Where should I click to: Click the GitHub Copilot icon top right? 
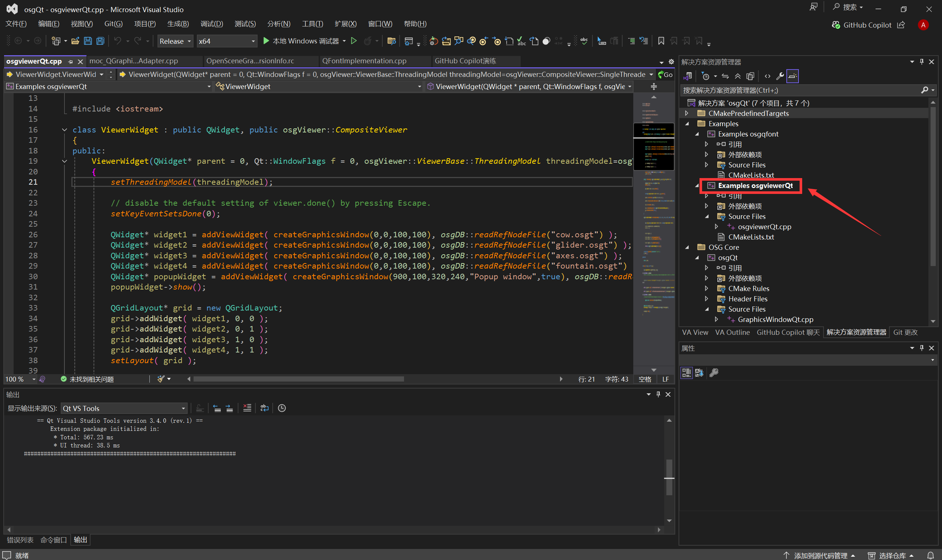click(836, 25)
